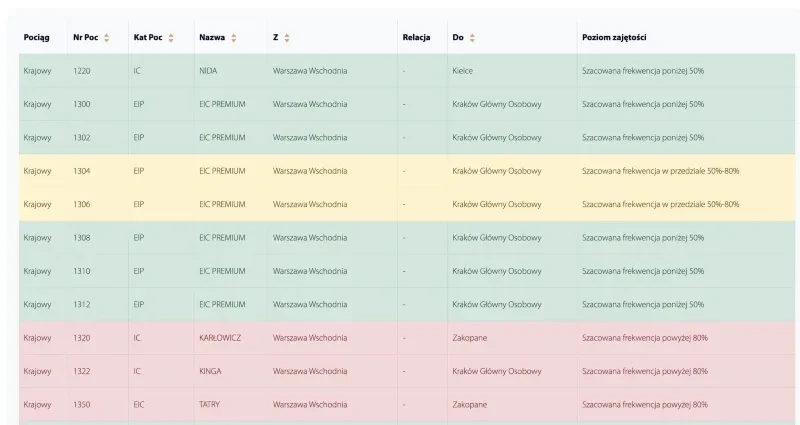Click the TATRY train name
800x425 pixels.
coord(209,405)
